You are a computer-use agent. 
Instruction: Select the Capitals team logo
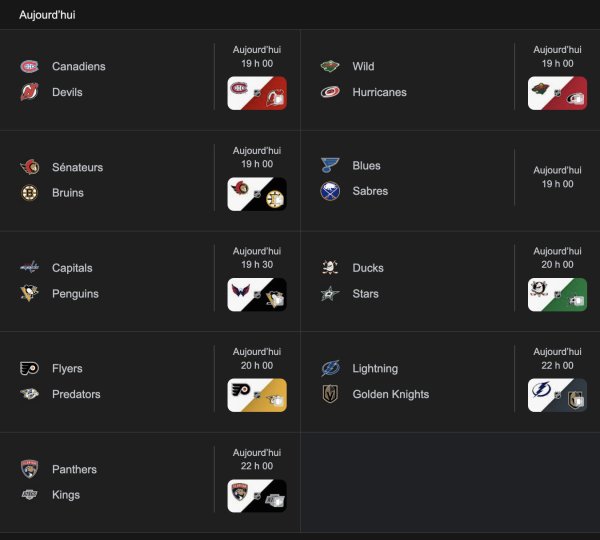29,268
